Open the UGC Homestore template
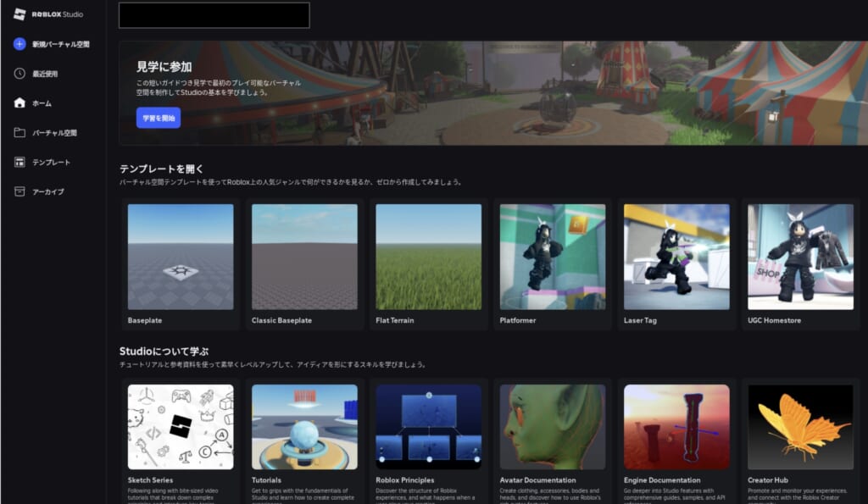Viewport: 868px width, 504px height. (799, 257)
